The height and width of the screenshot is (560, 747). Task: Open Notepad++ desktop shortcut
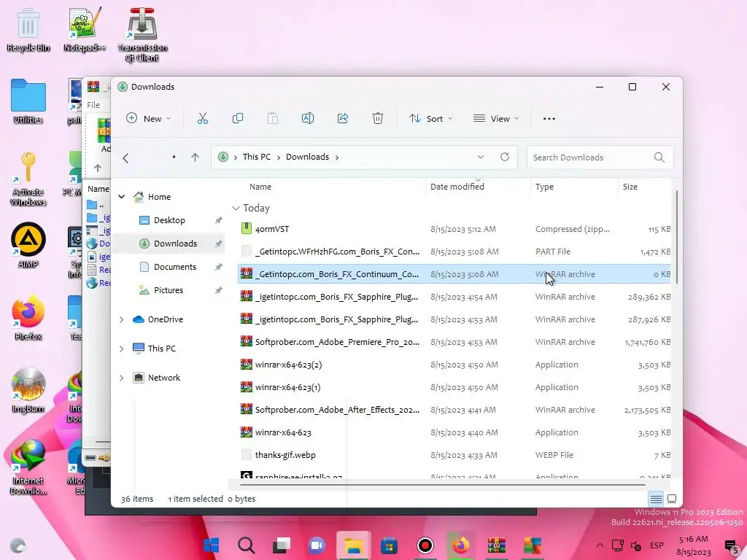pyautogui.click(x=85, y=30)
